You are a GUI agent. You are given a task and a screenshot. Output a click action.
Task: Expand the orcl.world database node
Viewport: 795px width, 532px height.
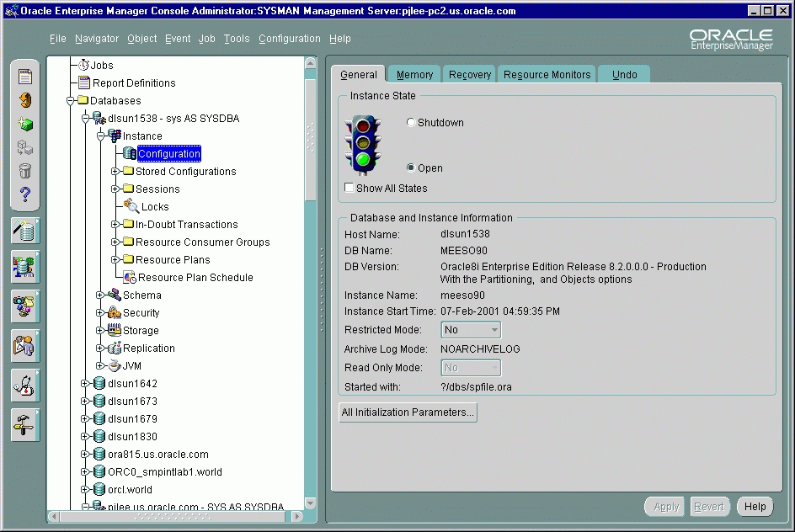[x=85, y=489]
